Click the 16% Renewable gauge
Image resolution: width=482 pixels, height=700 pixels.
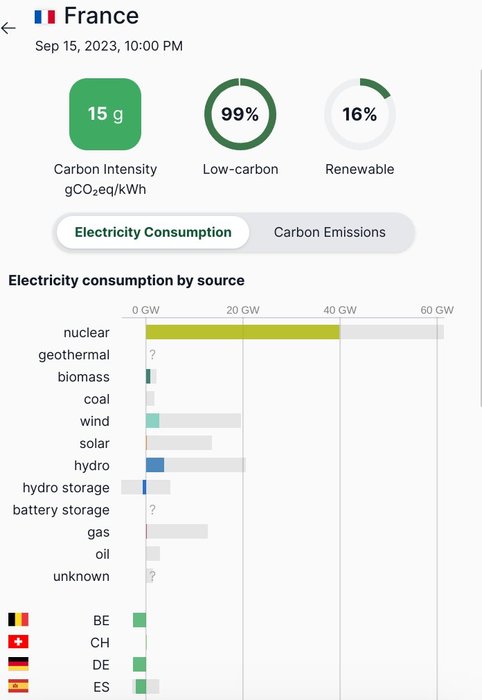[x=360, y=114]
